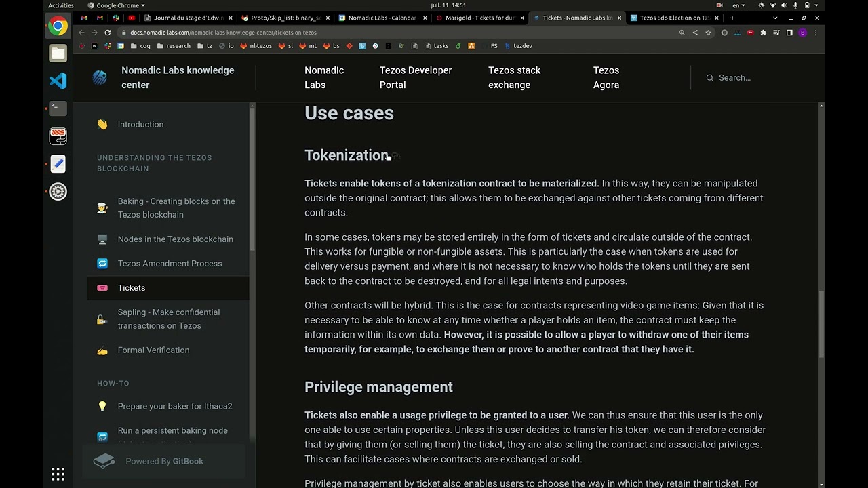This screenshot has height=488, width=868.
Task: Switch to the Marigold - Tickets tab
Action: (479, 18)
